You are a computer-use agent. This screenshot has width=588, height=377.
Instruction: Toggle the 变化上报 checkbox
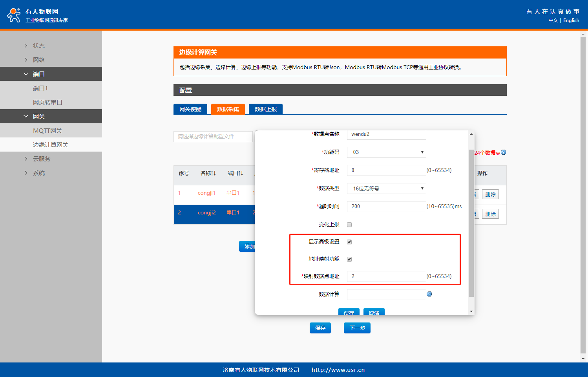tap(349, 225)
